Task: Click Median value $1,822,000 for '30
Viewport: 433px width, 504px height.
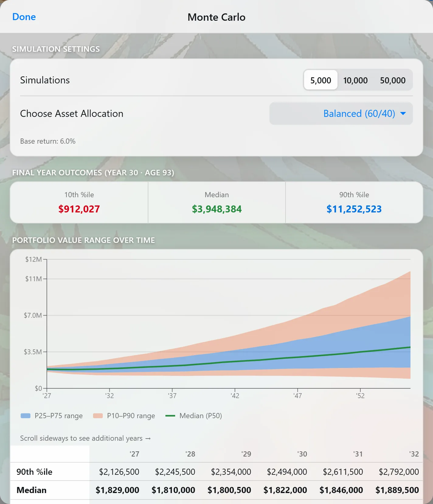Action: tap(285, 490)
